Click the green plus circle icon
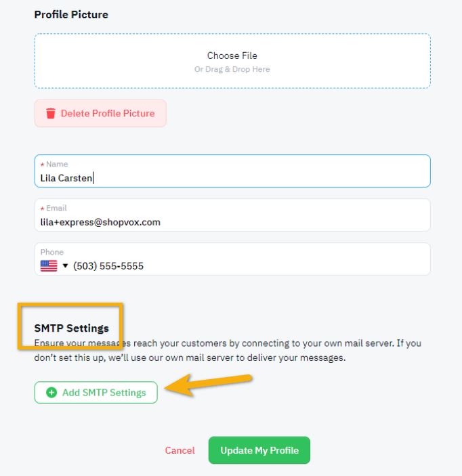462x476 pixels. (x=51, y=392)
